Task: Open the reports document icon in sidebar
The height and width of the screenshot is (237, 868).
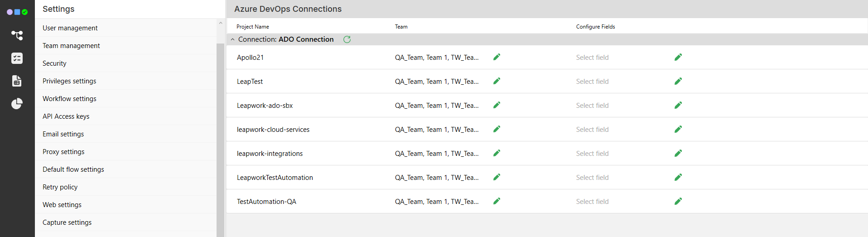Action: 17,81
